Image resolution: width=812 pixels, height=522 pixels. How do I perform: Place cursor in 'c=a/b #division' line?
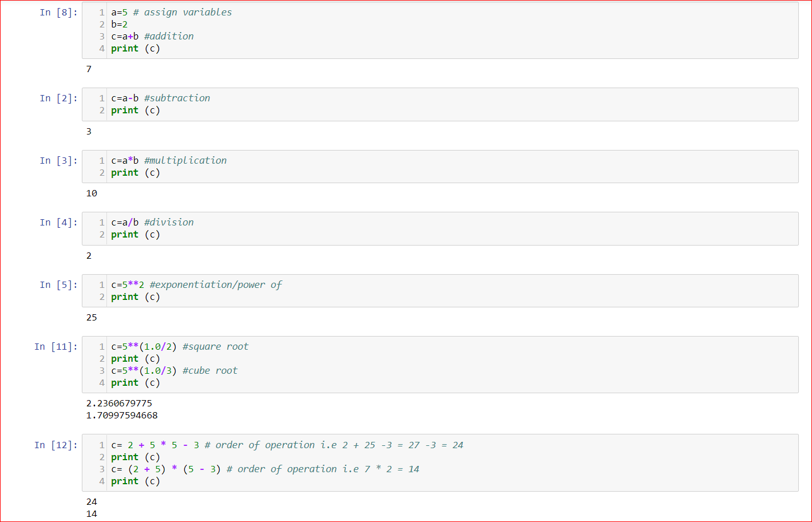point(152,223)
